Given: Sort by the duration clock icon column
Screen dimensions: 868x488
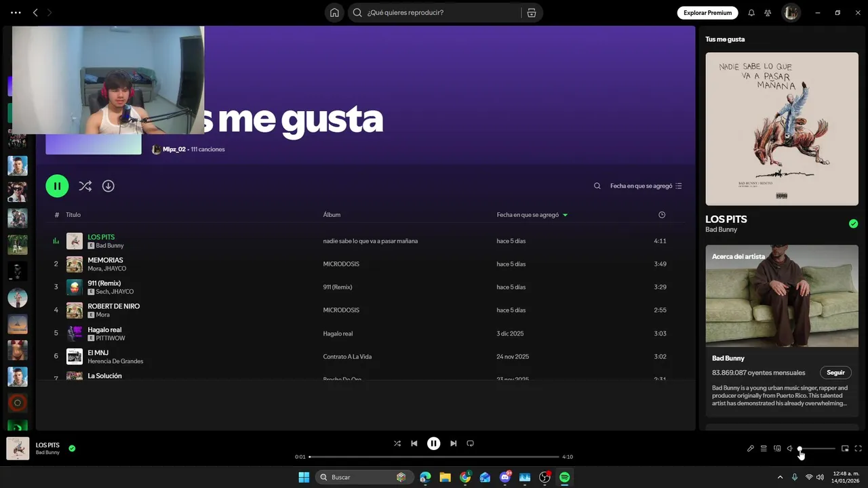Looking at the screenshot, I should point(662,215).
